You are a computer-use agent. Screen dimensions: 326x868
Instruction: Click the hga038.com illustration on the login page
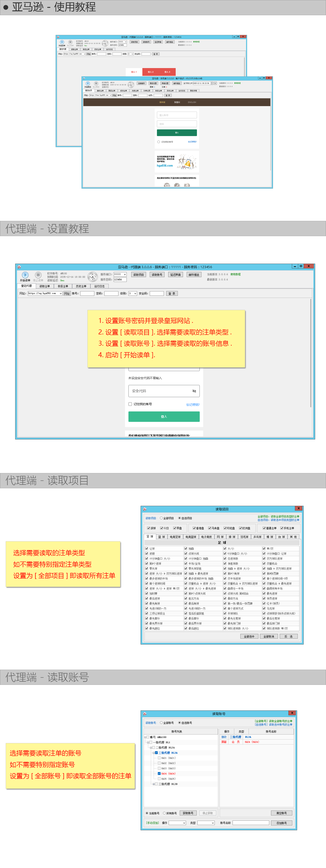(187, 162)
